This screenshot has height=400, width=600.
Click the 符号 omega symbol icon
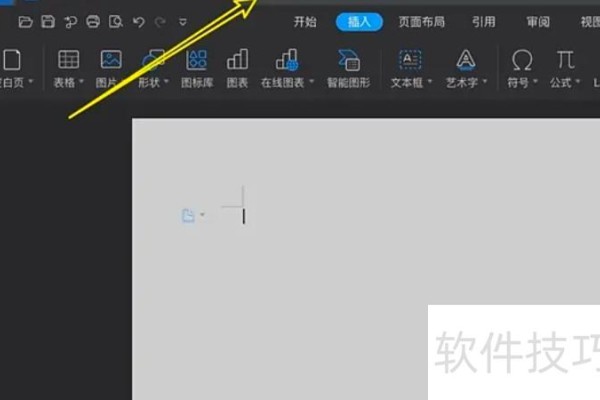[x=522, y=60]
